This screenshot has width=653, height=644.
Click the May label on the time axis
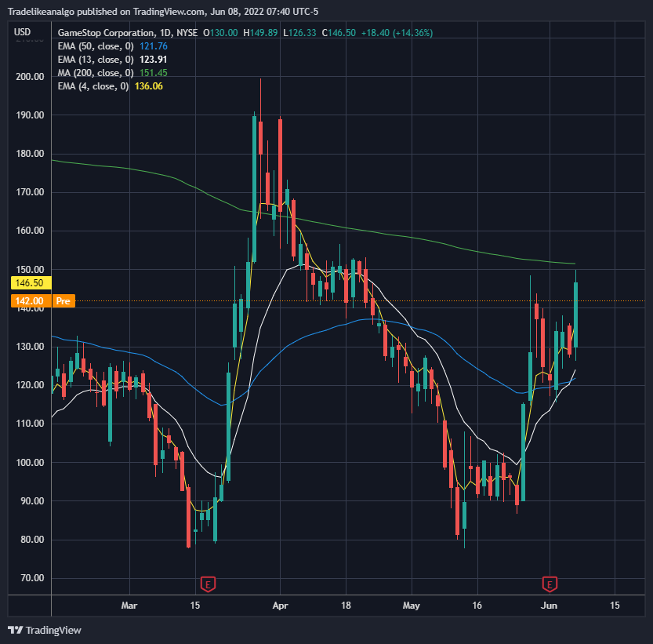(411, 606)
